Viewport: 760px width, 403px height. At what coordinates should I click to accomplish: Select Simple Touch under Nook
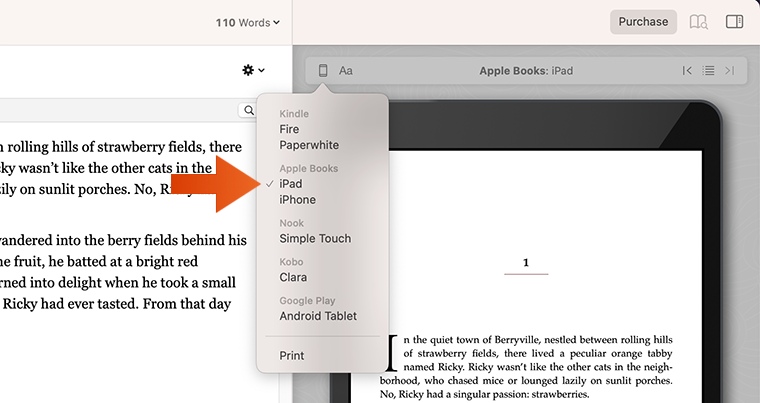point(315,239)
